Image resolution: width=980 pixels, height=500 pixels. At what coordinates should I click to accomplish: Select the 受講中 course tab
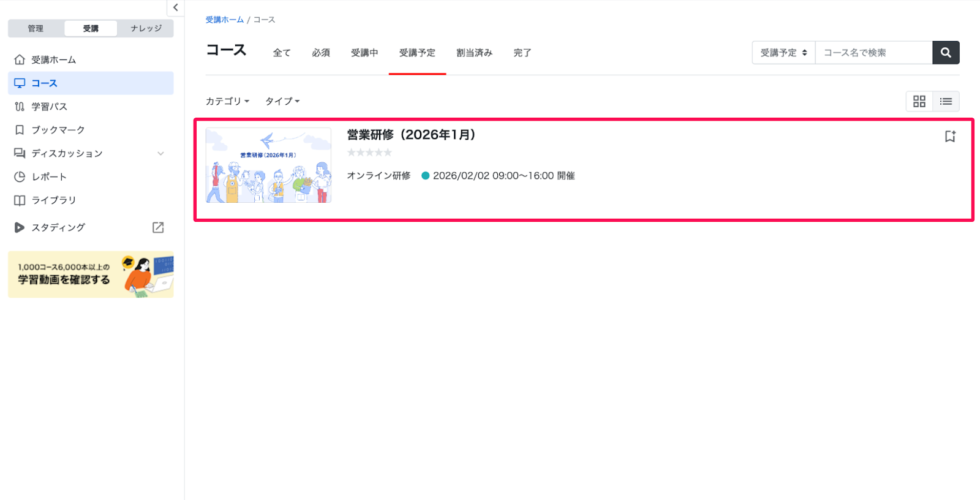pos(364,53)
